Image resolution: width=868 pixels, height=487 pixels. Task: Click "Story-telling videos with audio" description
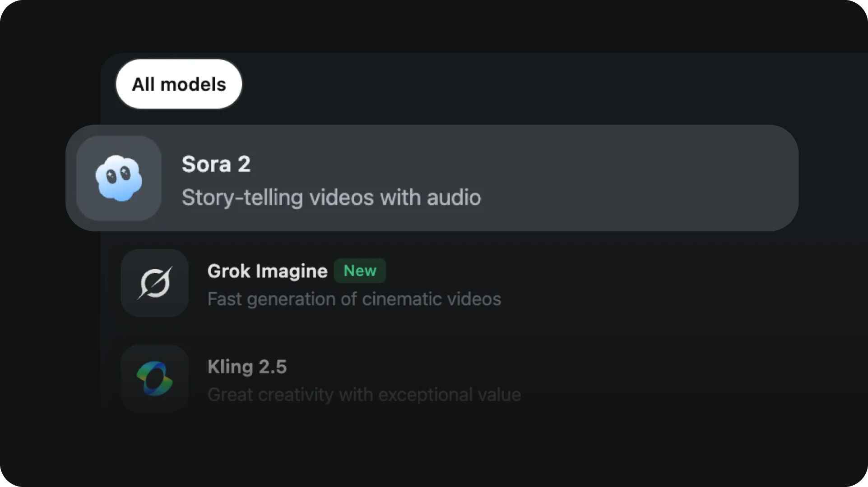click(331, 198)
